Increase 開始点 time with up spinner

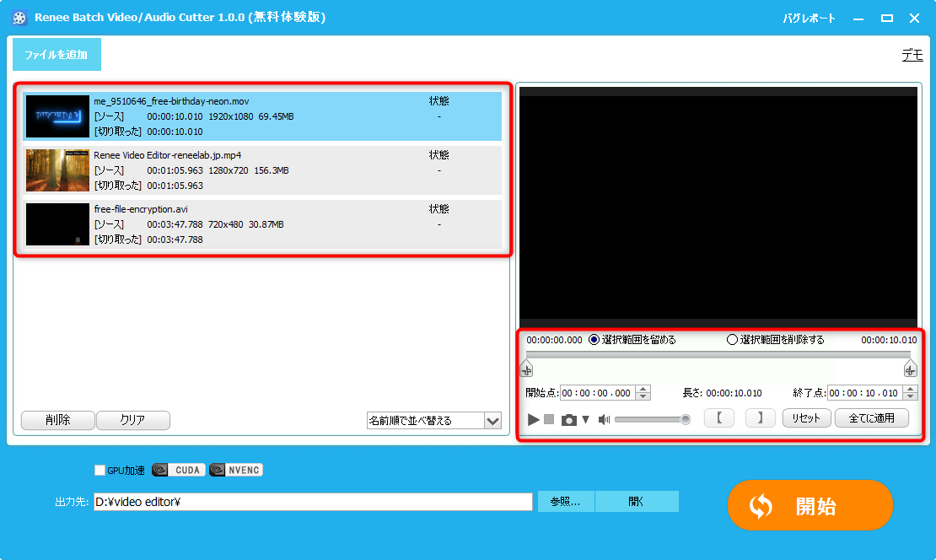pyautogui.click(x=643, y=390)
